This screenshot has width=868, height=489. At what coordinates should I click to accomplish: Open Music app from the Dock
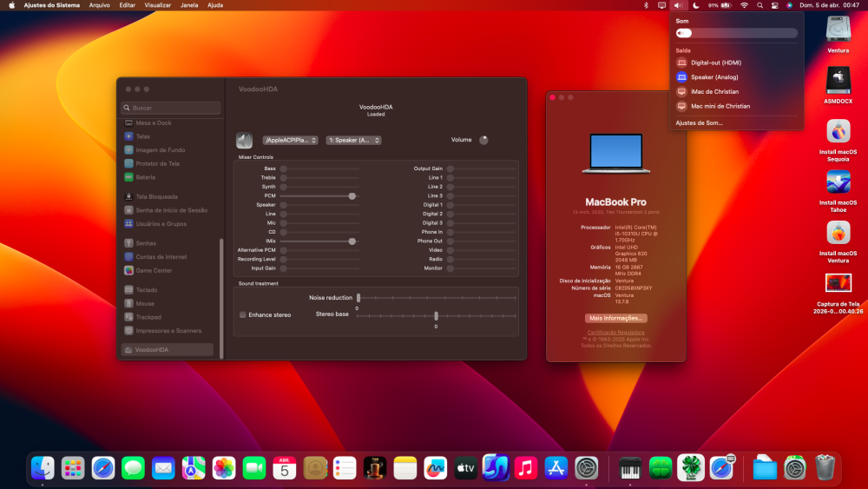click(x=526, y=468)
